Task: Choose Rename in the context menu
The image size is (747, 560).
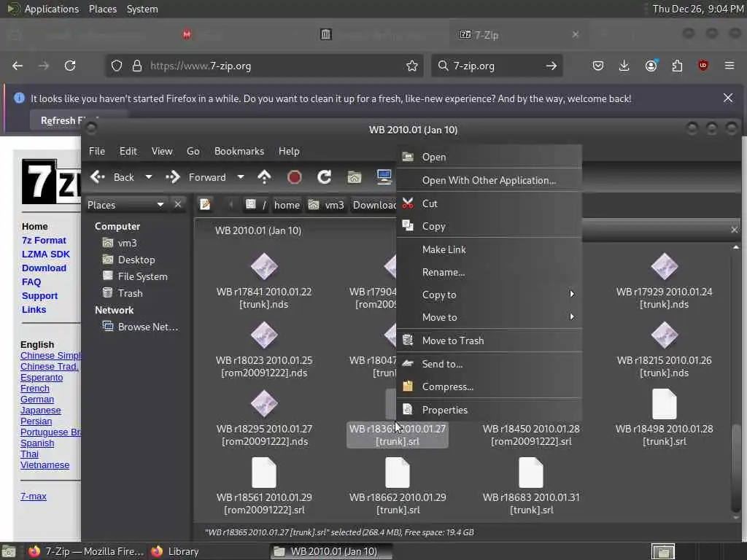Action: click(x=489, y=272)
